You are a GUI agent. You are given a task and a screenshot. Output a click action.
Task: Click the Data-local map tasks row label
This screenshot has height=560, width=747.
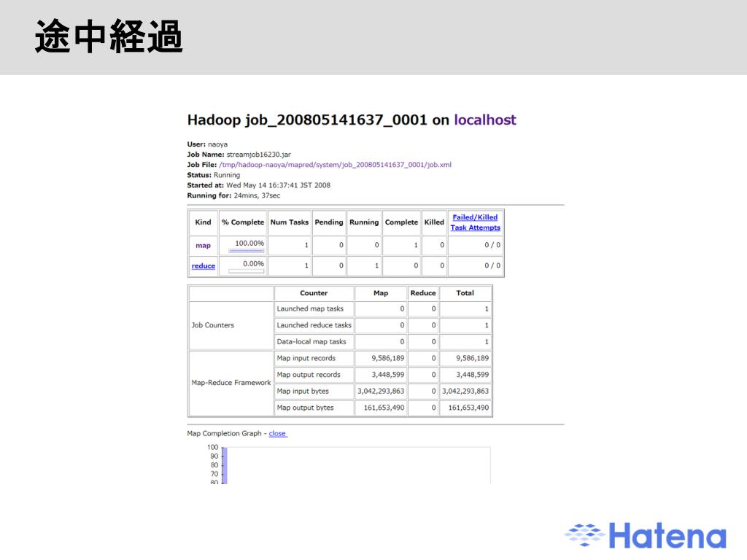click(x=311, y=342)
